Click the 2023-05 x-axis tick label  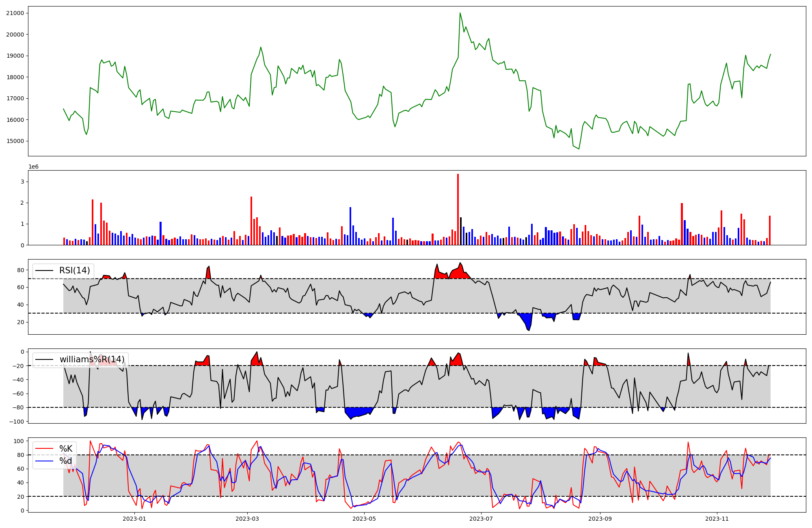click(364, 519)
